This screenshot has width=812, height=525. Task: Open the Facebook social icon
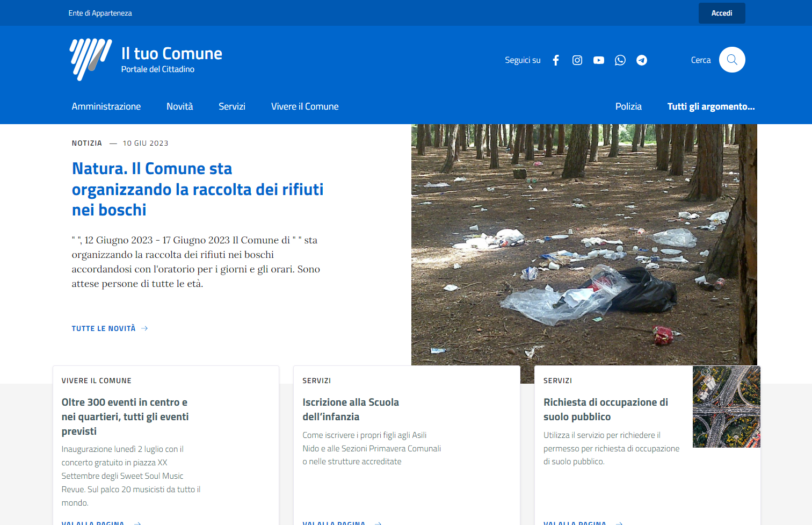(x=556, y=60)
